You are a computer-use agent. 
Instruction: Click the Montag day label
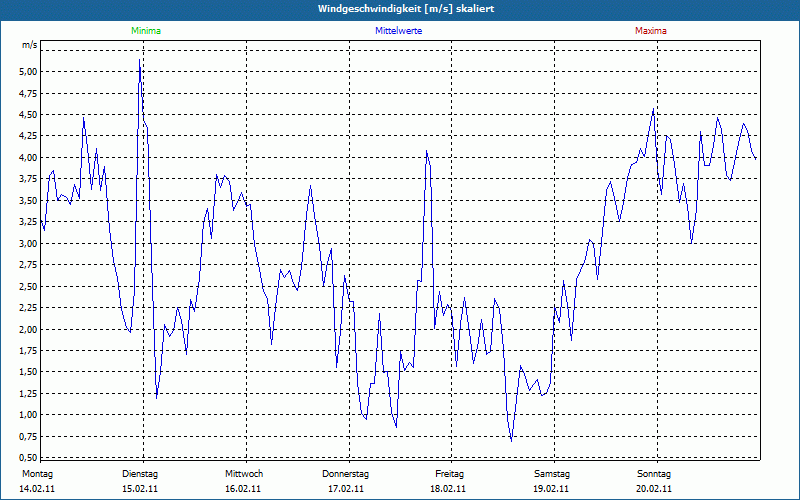point(37,473)
